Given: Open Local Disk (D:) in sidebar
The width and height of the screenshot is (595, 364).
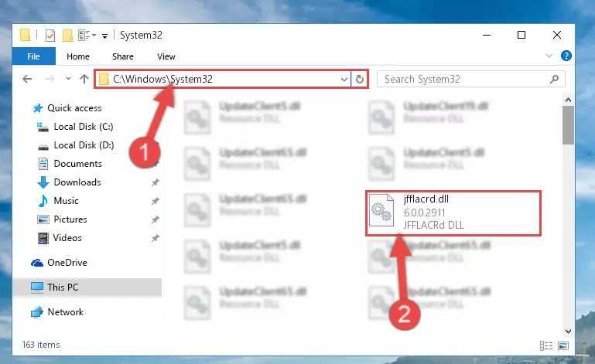Looking at the screenshot, I should coord(76,145).
